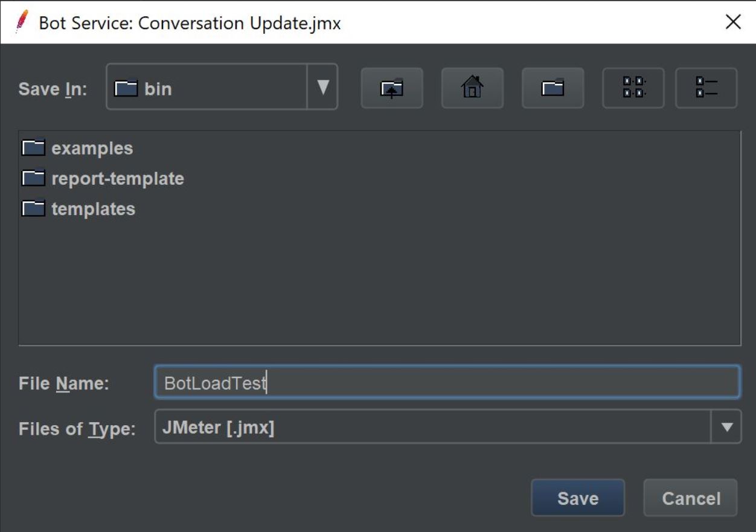Focus the File Name input field

coord(447,382)
